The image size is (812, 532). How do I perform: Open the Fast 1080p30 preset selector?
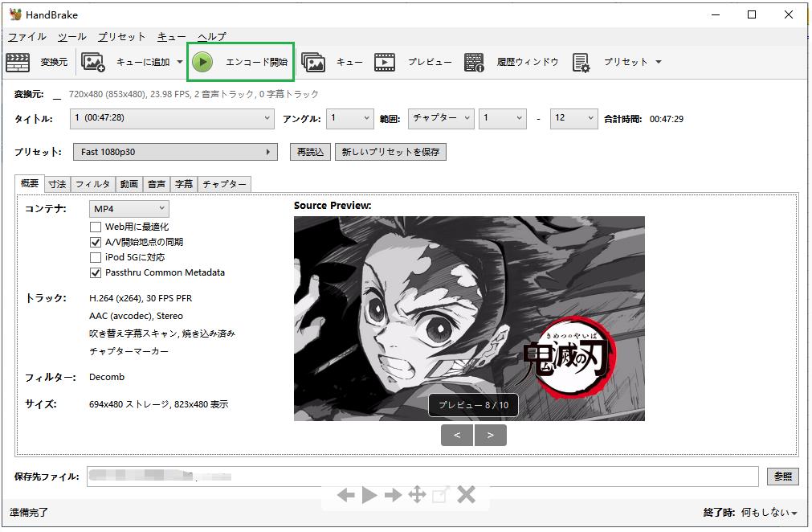tap(175, 152)
